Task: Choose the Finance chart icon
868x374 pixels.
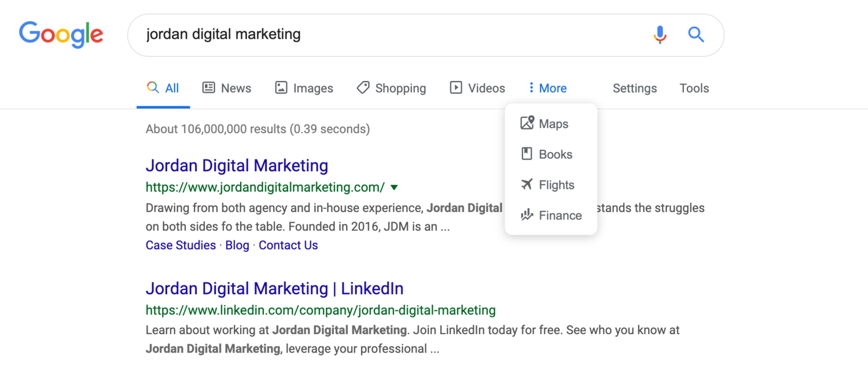Action: pyautogui.click(x=527, y=215)
